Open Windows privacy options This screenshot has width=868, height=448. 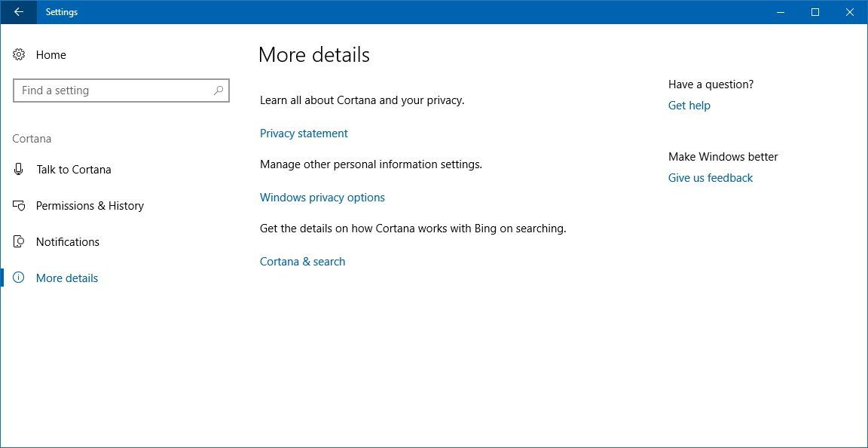322,197
